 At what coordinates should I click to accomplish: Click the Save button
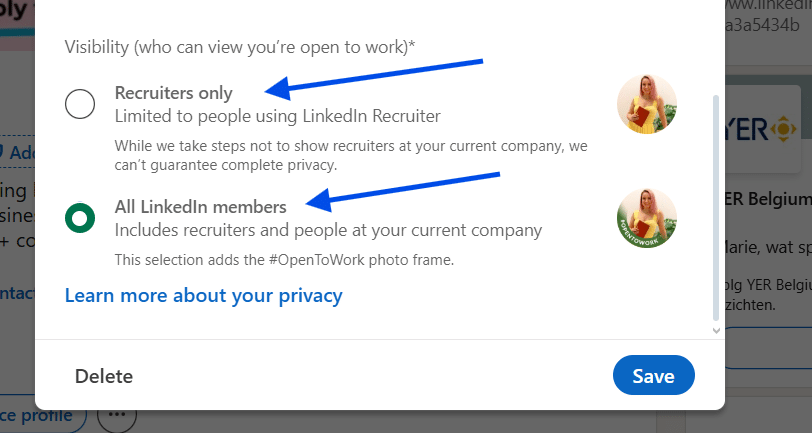pyautogui.click(x=653, y=376)
